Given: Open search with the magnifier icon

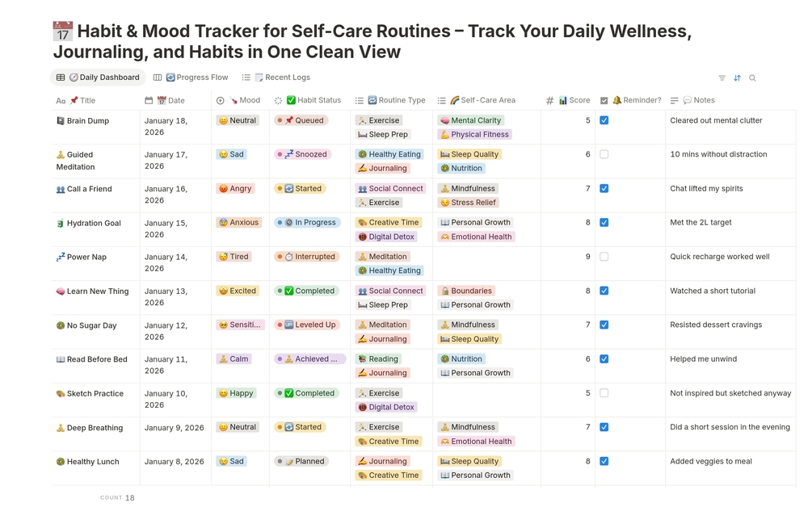Looking at the screenshot, I should (752, 78).
